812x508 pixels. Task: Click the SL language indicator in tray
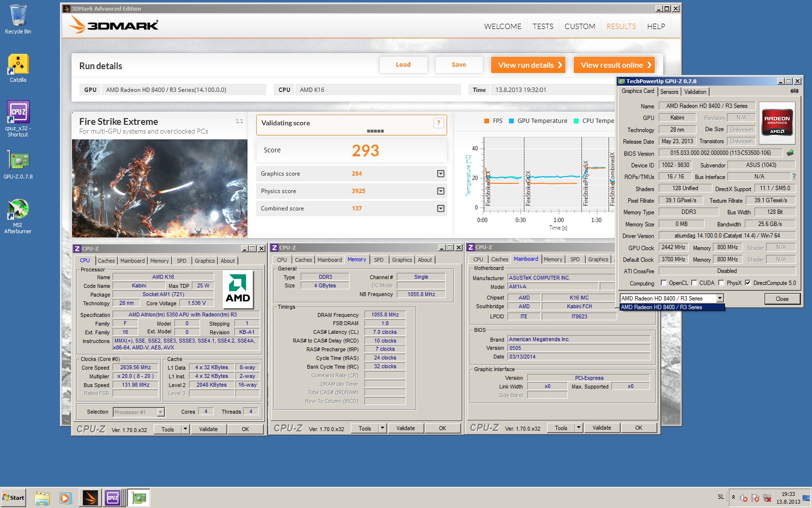tap(721, 497)
